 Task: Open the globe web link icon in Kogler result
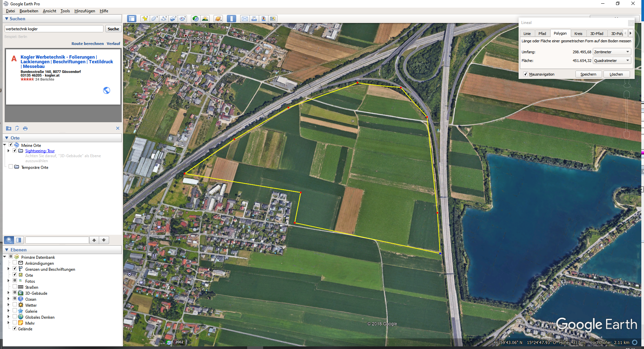click(x=106, y=90)
